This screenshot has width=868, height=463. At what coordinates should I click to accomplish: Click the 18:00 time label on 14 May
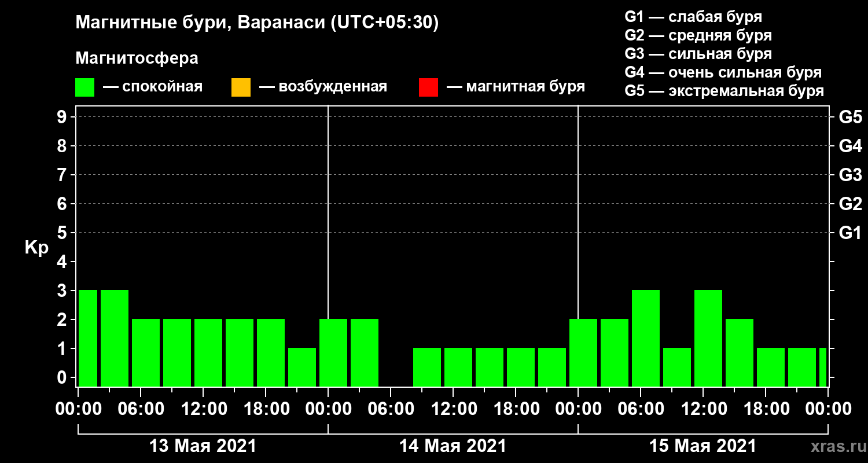(516, 409)
